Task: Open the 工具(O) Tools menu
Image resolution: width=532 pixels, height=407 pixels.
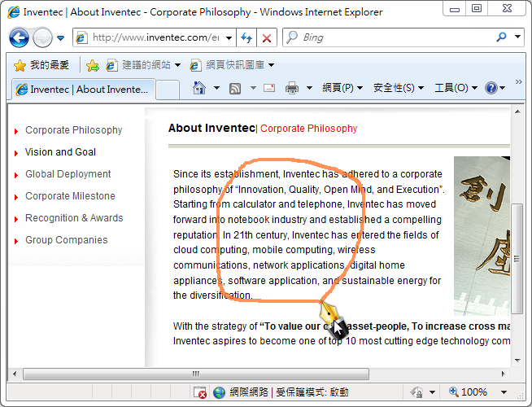Action: [x=456, y=88]
